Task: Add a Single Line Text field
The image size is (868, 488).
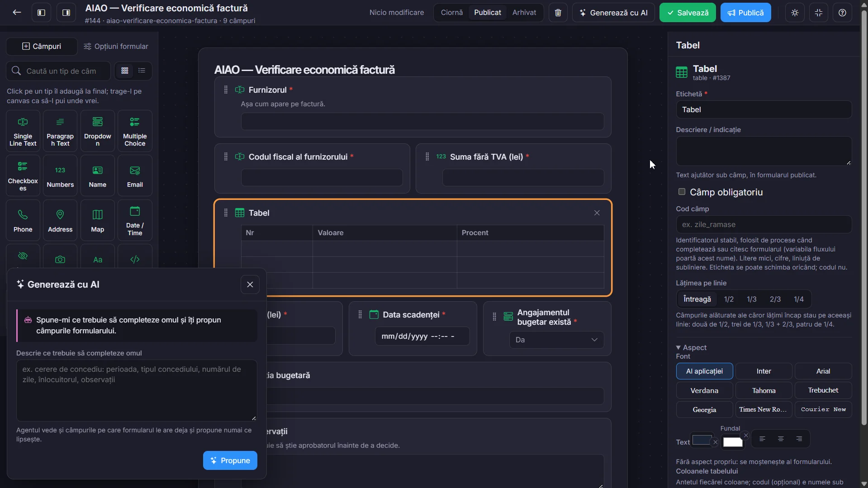Action: [23, 131]
